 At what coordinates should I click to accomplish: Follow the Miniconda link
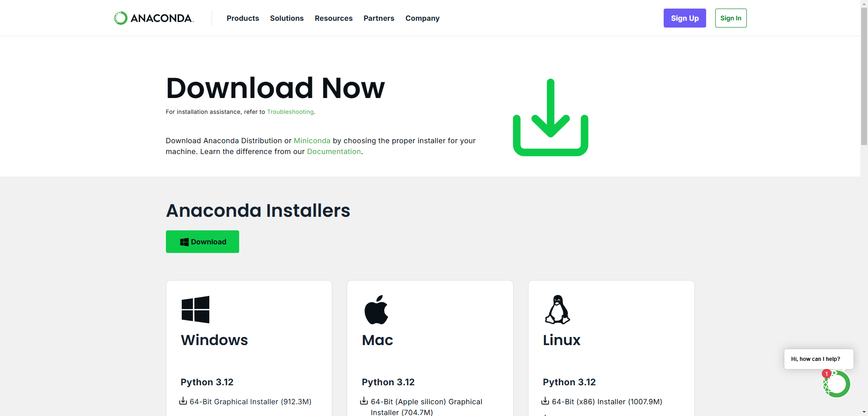(x=312, y=141)
